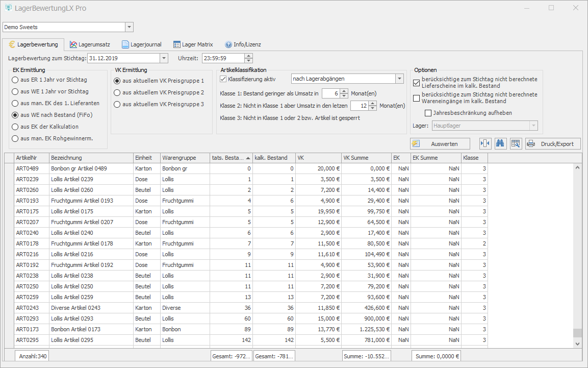Click the column best-fit width icon

[x=485, y=143]
